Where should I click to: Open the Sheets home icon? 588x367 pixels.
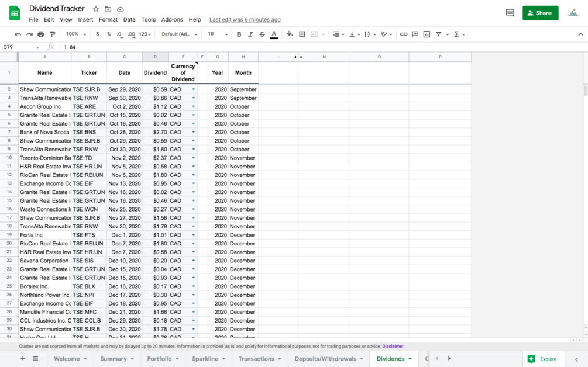click(x=15, y=13)
